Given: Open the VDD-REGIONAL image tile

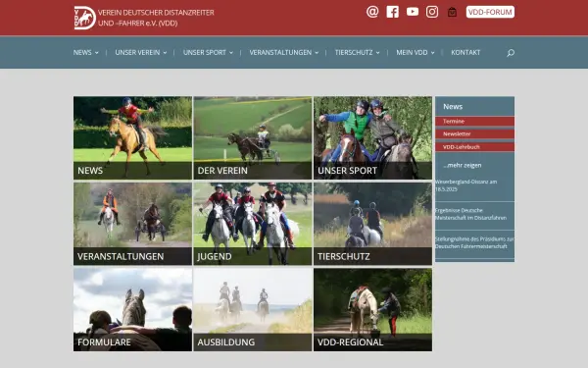Looking at the screenshot, I should tap(372, 310).
